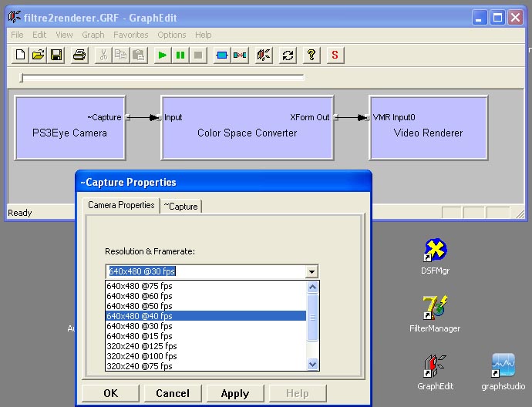Open the FilterManager desktop shortcut
Viewport: 532px width, 407px height.
click(x=435, y=314)
